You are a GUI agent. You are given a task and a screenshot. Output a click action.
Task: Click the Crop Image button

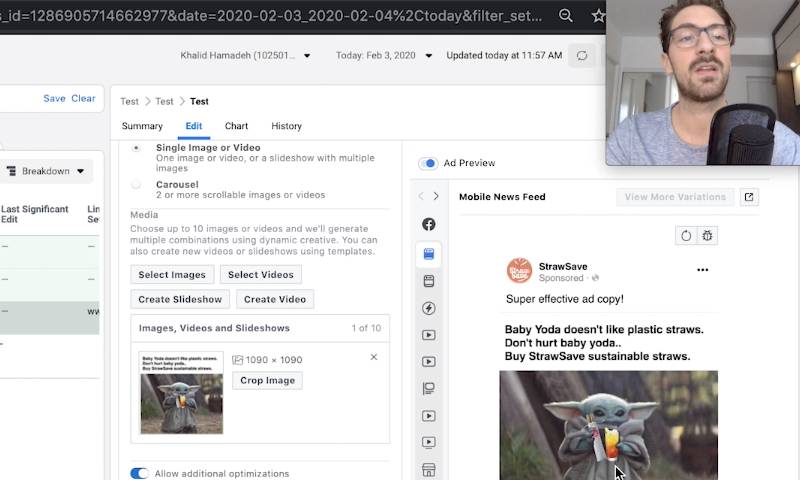pos(268,381)
